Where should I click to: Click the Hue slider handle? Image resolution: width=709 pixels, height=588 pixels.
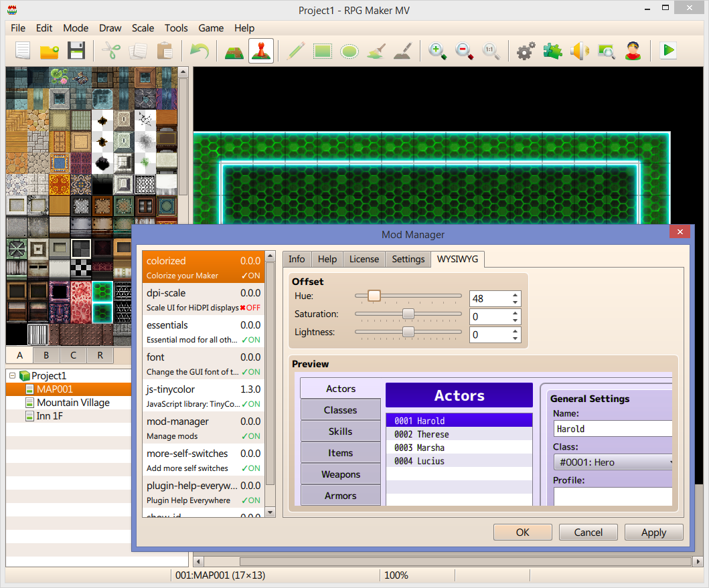click(x=374, y=296)
